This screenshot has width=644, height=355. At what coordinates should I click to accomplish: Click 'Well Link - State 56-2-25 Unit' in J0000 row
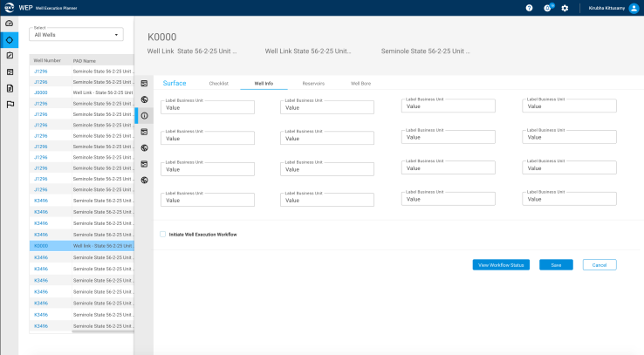coord(103,92)
